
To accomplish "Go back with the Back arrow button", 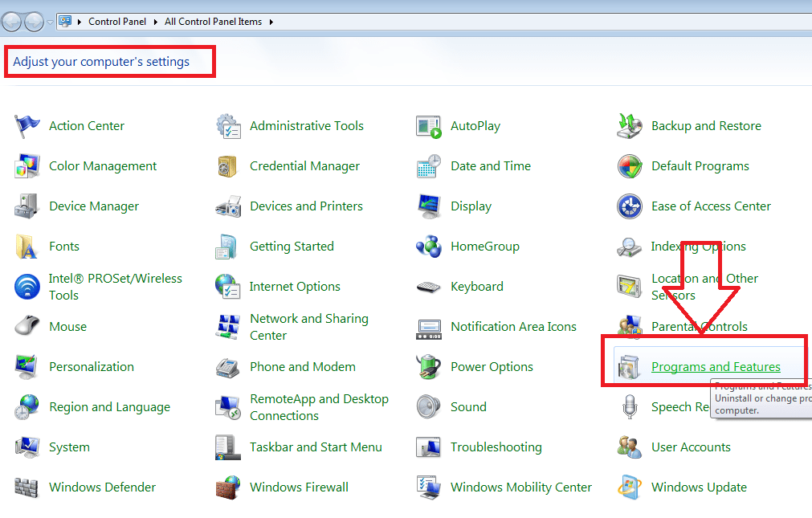I will (11, 22).
